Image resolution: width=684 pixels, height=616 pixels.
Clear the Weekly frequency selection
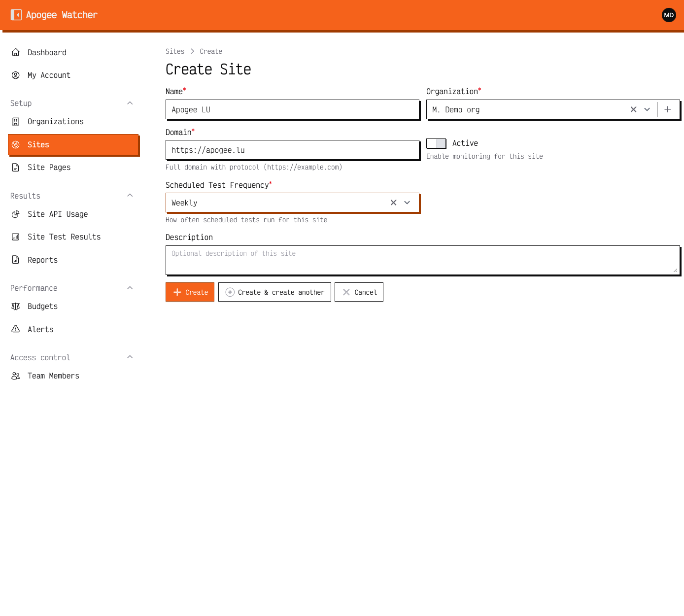[x=394, y=203]
